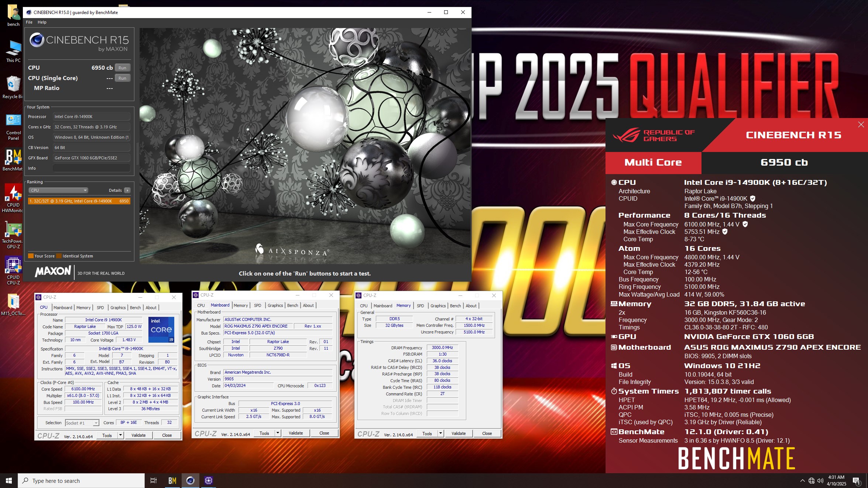Open volume tray icon
Viewport: 868px width, 488px height.
point(820,481)
